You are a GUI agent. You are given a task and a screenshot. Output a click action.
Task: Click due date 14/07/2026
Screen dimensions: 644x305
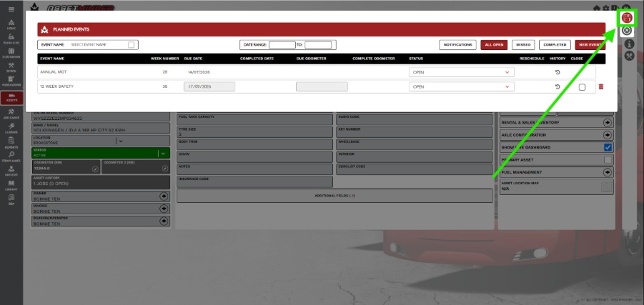point(199,72)
